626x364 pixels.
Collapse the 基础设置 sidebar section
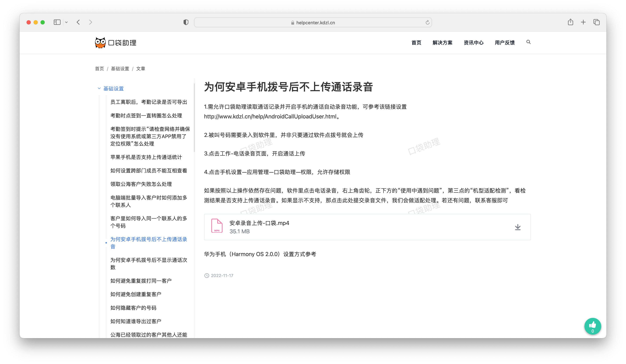click(99, 88)
